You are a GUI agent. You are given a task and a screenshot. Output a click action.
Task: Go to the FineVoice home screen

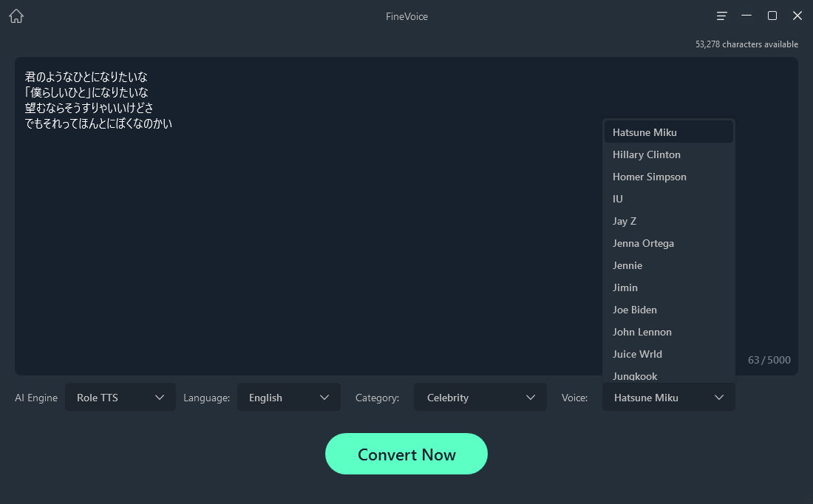tap(16, 16)
